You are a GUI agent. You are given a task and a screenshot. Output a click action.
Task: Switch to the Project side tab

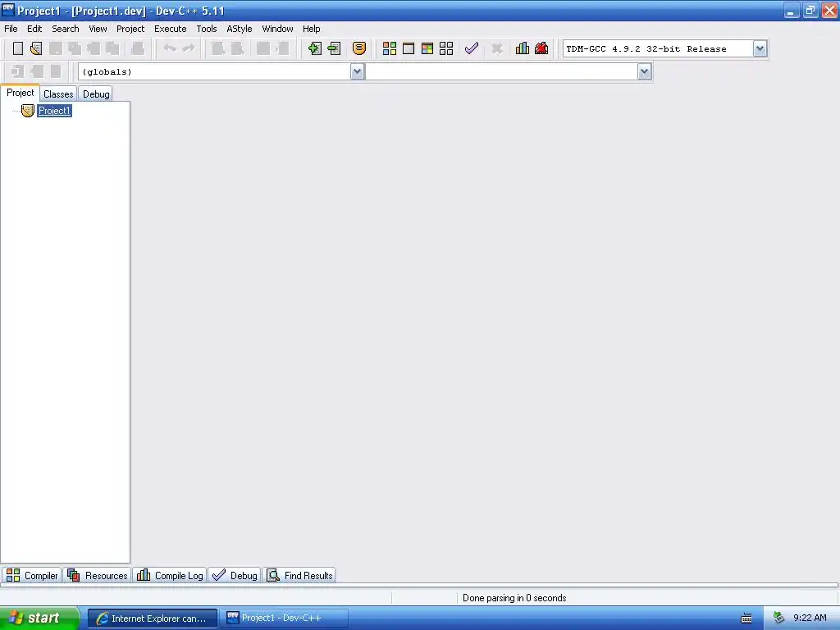(x=21, y=93)
